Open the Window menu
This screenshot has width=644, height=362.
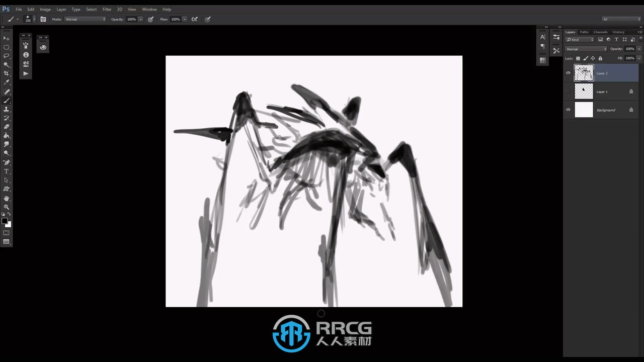pos(149,9)
